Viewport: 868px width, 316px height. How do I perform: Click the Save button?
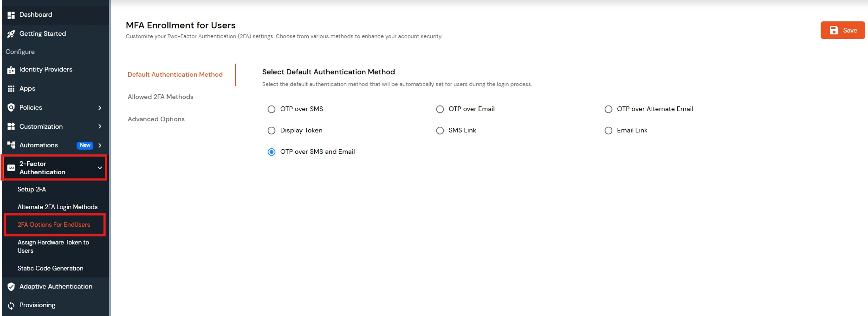pos(842,30)
